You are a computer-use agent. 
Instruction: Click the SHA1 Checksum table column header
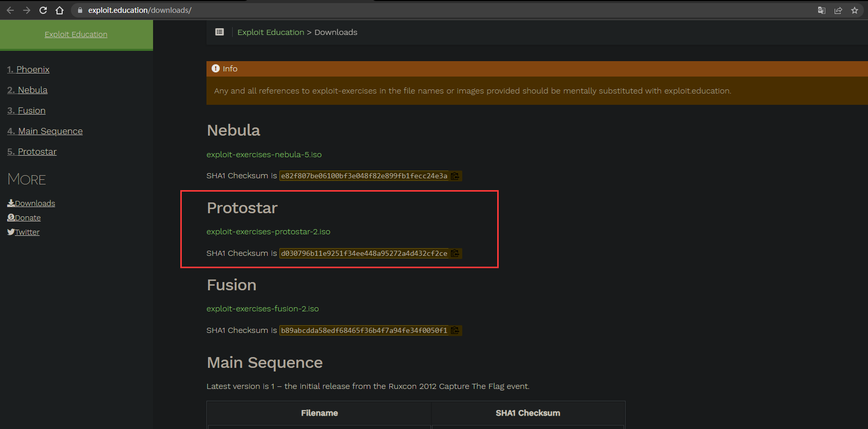(528, 413)
